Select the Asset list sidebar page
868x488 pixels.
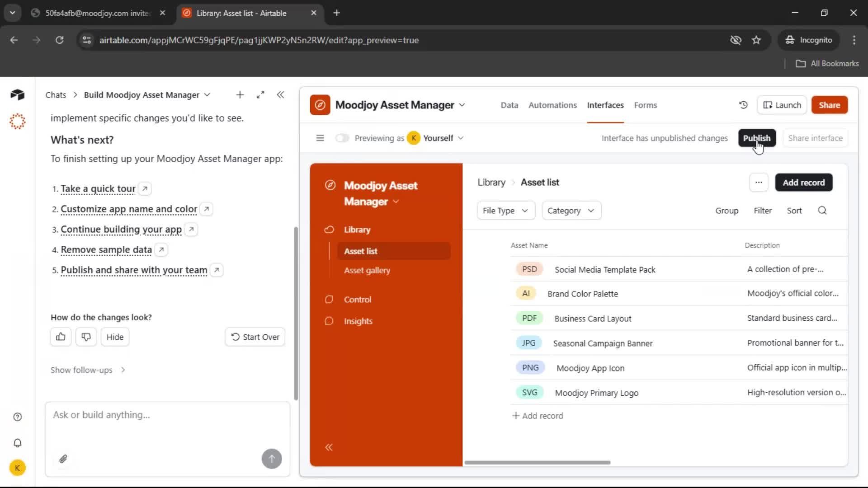click(394, 251)
